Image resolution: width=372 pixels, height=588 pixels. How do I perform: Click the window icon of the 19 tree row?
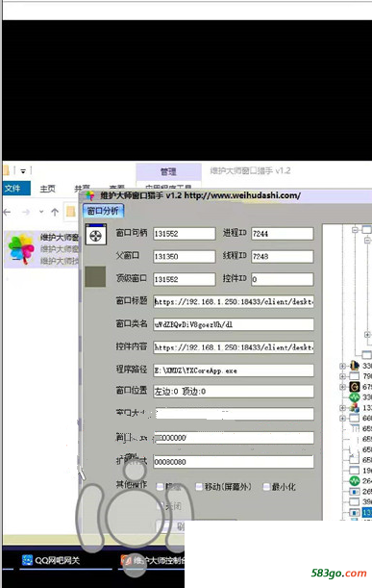click(x=355, y=471)
